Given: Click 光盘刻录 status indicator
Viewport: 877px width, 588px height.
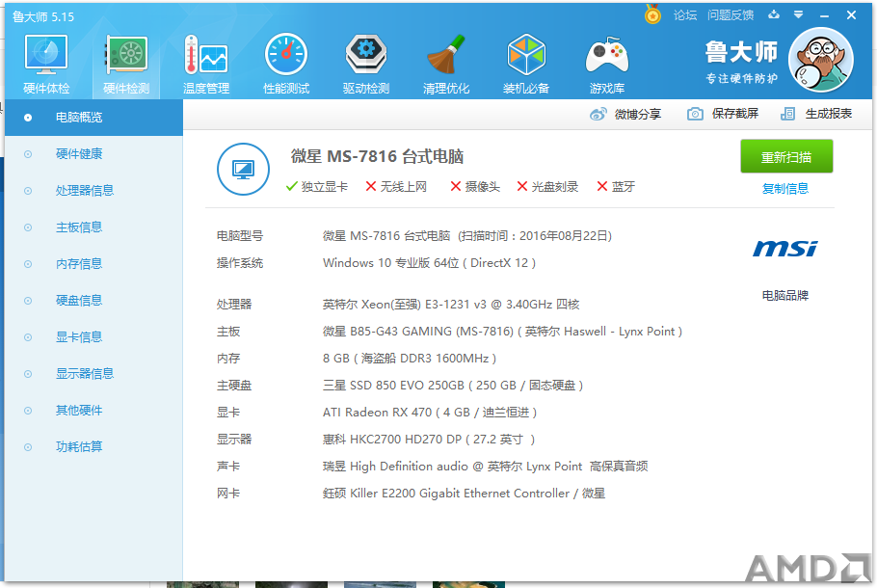Looking at the screenshot, I should coord(547,187).
